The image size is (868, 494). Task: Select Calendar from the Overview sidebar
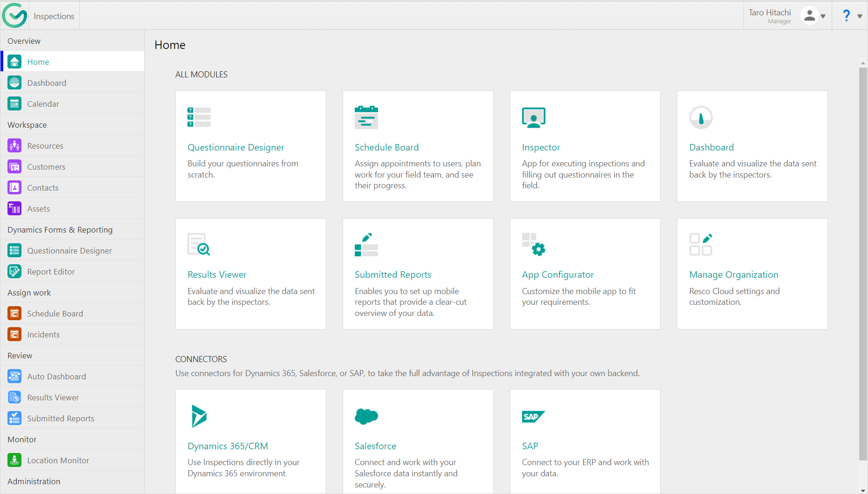pyautogui.click(x=43, y=104)
